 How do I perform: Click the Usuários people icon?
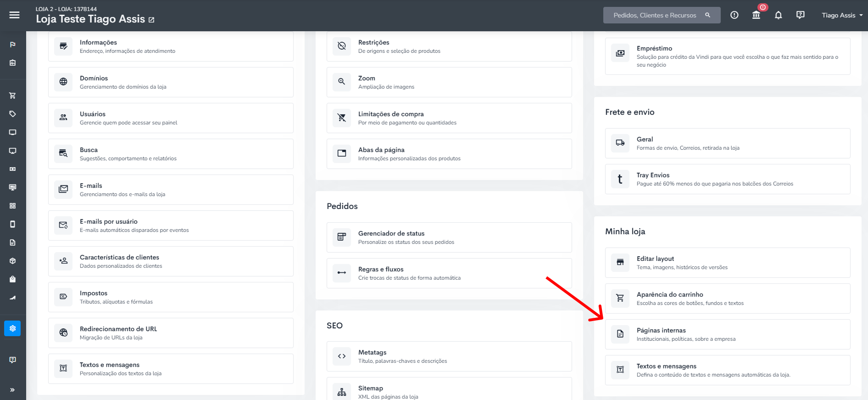coord(63,118)
